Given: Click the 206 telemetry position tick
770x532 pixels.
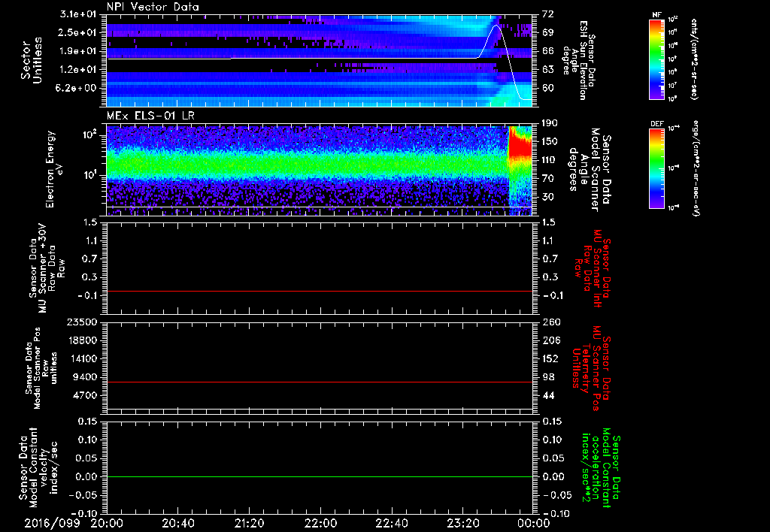Looking at the screenshot, I should click(x=550, y=340).
